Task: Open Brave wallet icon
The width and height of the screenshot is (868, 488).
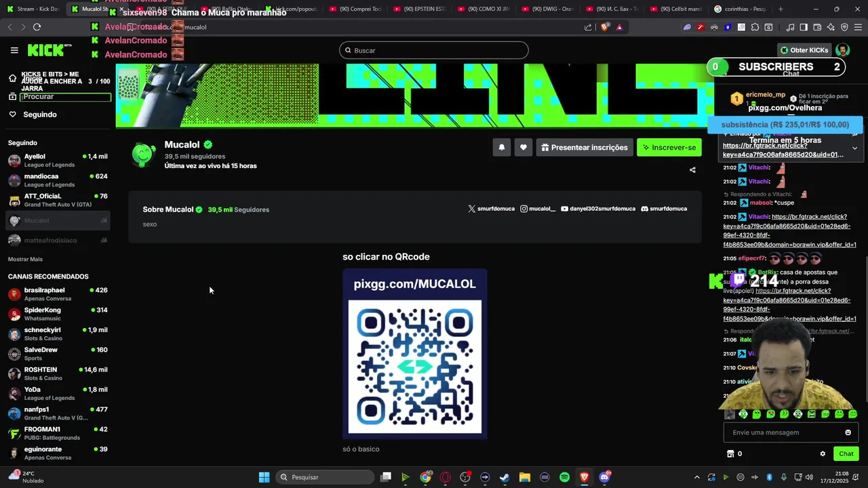Action: point(817,27)
